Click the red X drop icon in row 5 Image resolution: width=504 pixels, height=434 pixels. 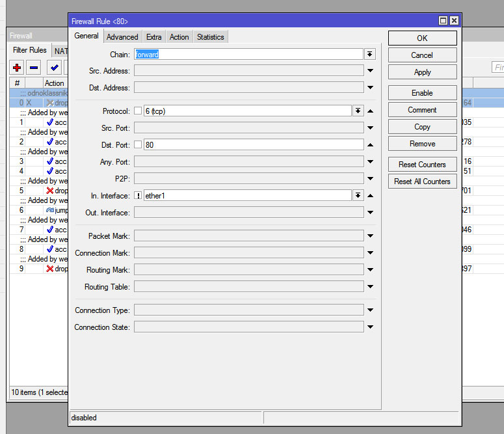click(50, 191)
